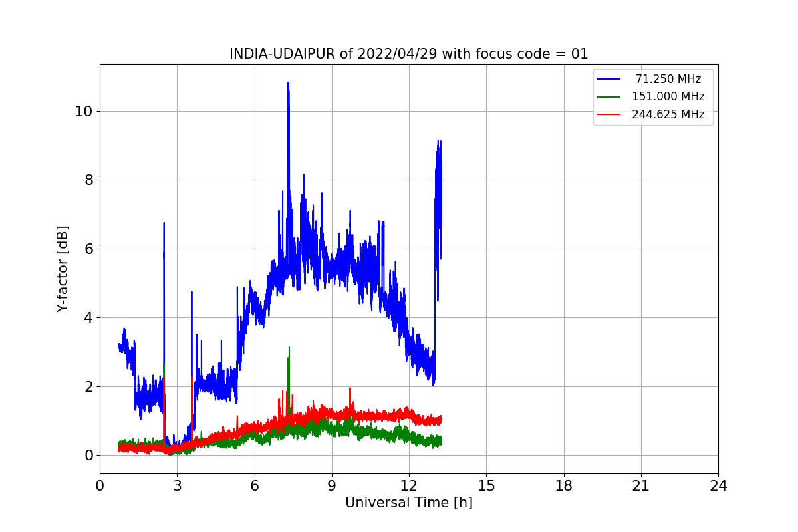The height and width of the screenshot is (532, 798).
Task: Click the green line swatch in legend
Action: click(608, 96)
